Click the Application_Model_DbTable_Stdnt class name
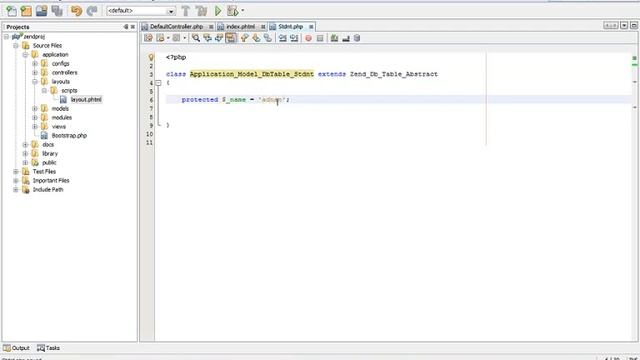The height and width of the screenshot is (360, 640). pyautogui.click(x=252, y=74)
